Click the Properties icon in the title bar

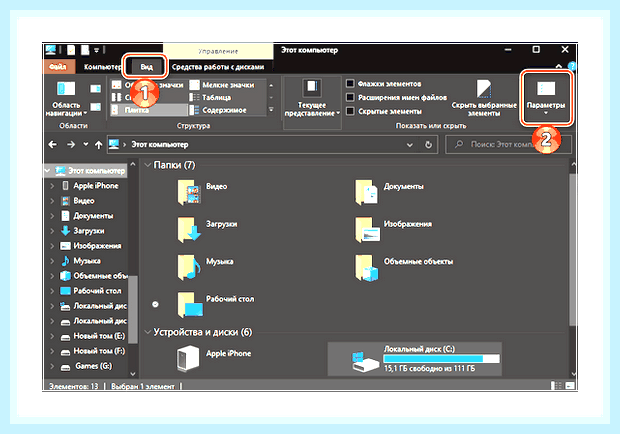click(x=71, y=50)
